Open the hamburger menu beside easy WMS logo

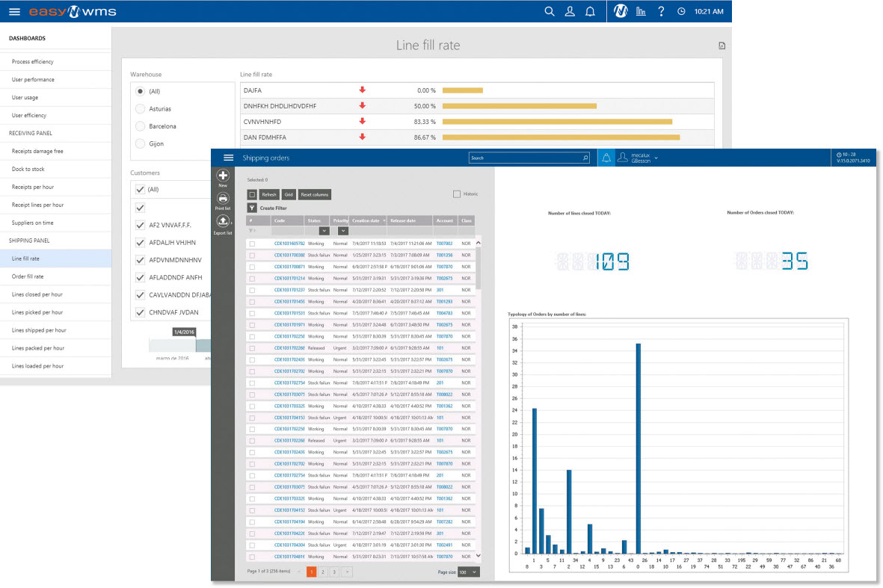pyautogui.click(x=14, y=12)
